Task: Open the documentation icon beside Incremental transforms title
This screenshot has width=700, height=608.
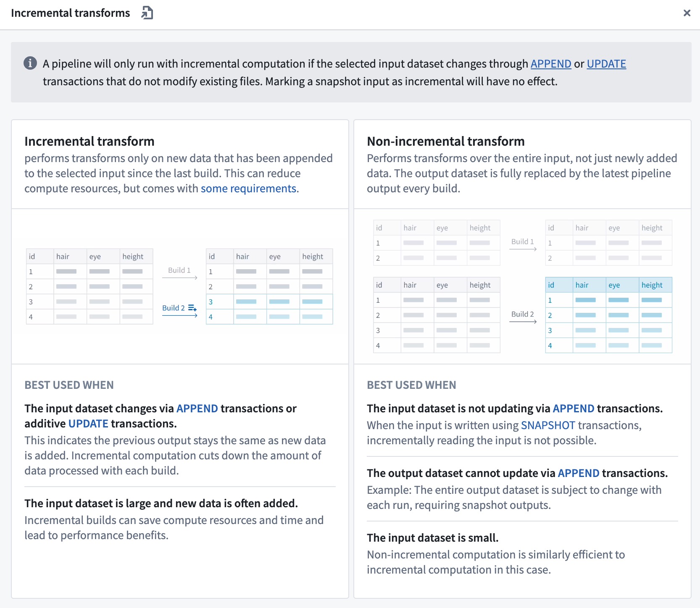Action: point(147,13)
